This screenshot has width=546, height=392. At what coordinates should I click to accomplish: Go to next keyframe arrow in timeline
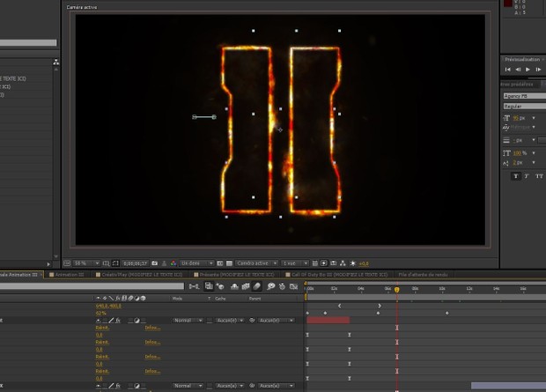point(380,306)
